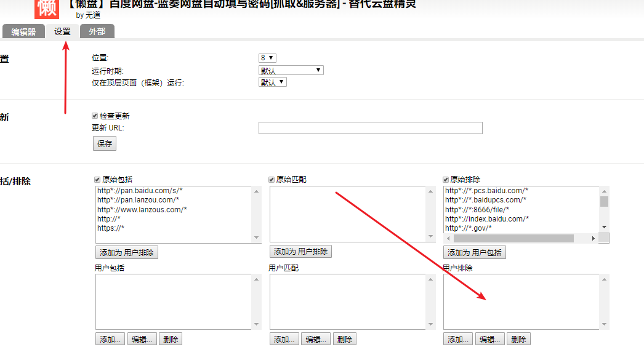The height and width of the screenshot is (355, 644).
Task: Click the 原始排除 horizontal scroll right arrow
Action: pos(593,239)
